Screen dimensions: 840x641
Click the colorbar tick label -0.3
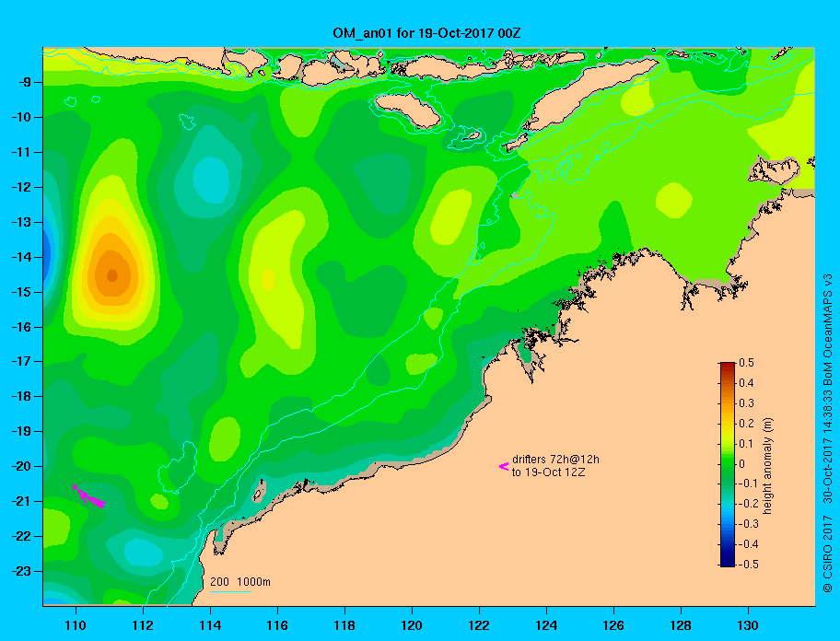(749, 524)
